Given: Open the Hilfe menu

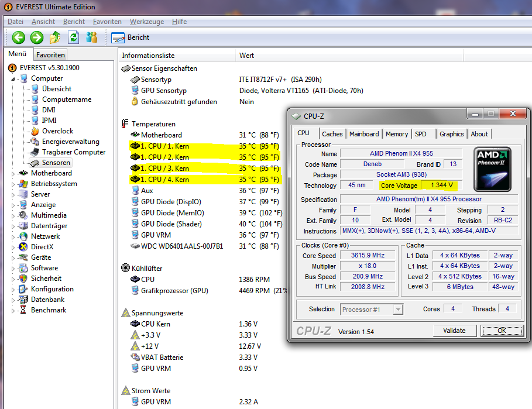Looking at the screenshot, I should 179,22.
